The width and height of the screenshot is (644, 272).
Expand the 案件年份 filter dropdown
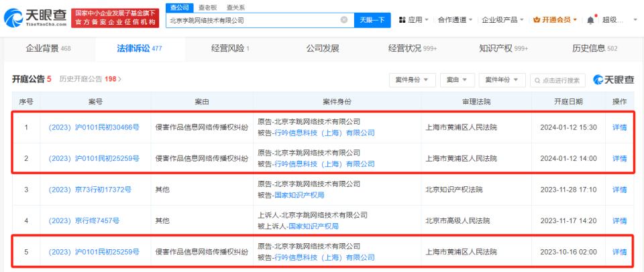click(502, 80)
